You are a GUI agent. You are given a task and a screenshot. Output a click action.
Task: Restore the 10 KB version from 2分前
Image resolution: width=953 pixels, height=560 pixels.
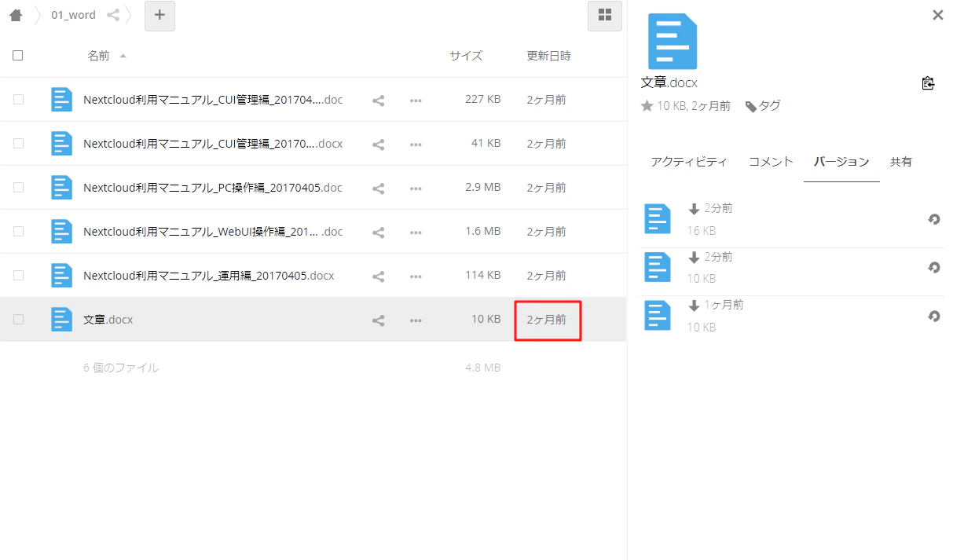(934, 268)
